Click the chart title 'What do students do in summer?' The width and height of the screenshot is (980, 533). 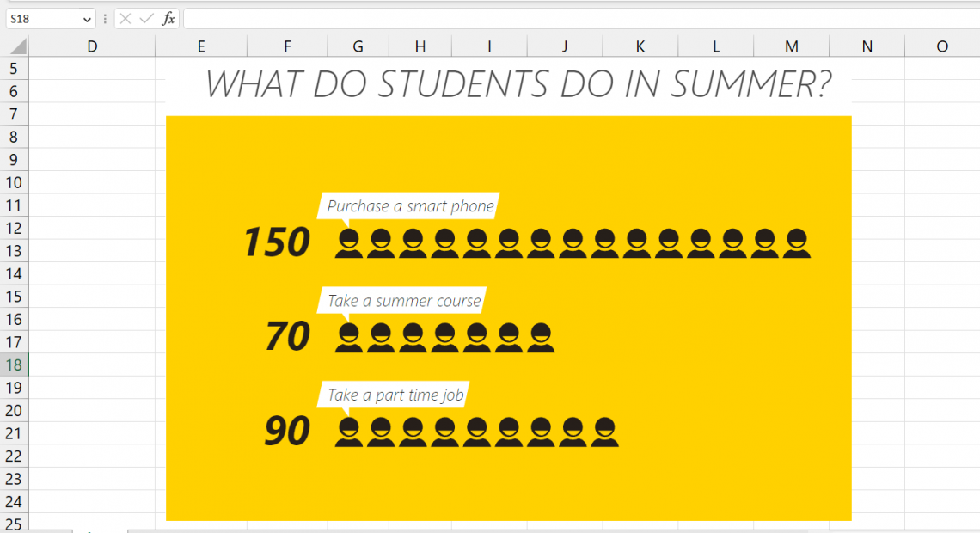(x=518, y=84)
